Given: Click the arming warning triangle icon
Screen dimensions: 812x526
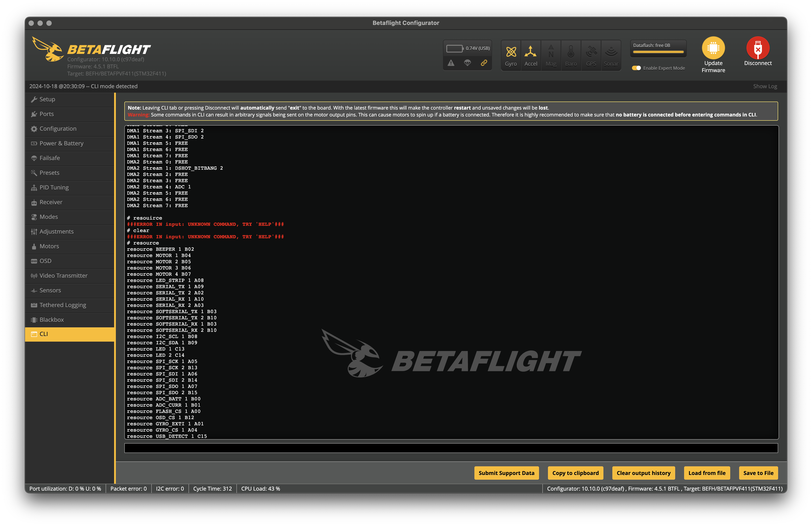Looking at the screenshot, I should 451,63.
